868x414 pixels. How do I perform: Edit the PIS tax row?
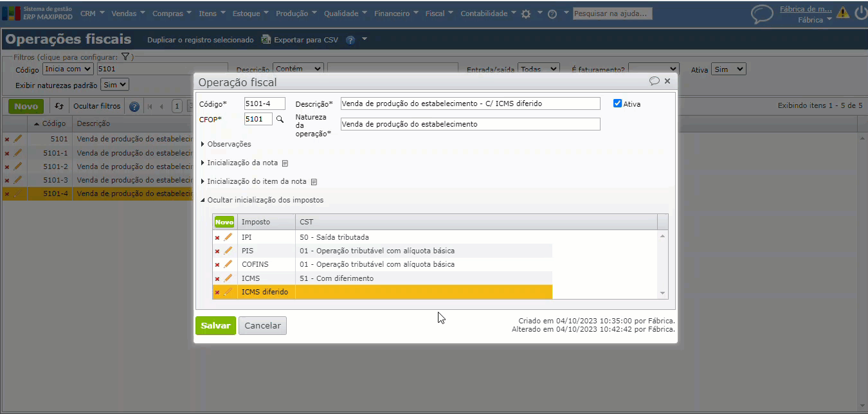228,251
